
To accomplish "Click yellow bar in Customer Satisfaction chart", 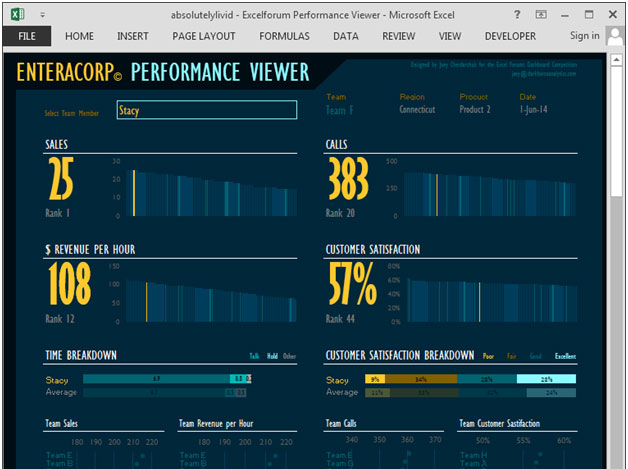I will tap(479, 302).
